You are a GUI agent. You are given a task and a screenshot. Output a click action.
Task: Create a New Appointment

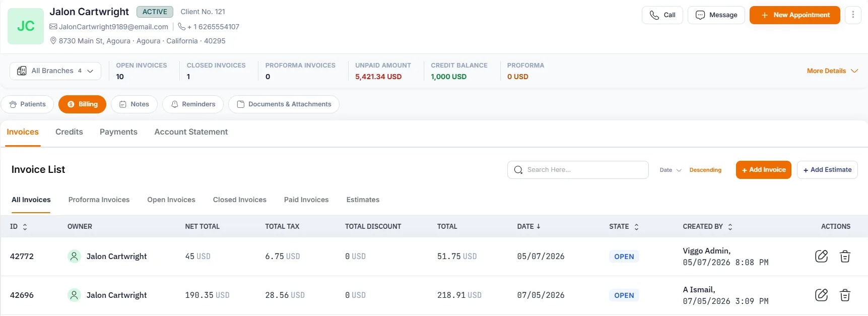(x=794, y=15)
